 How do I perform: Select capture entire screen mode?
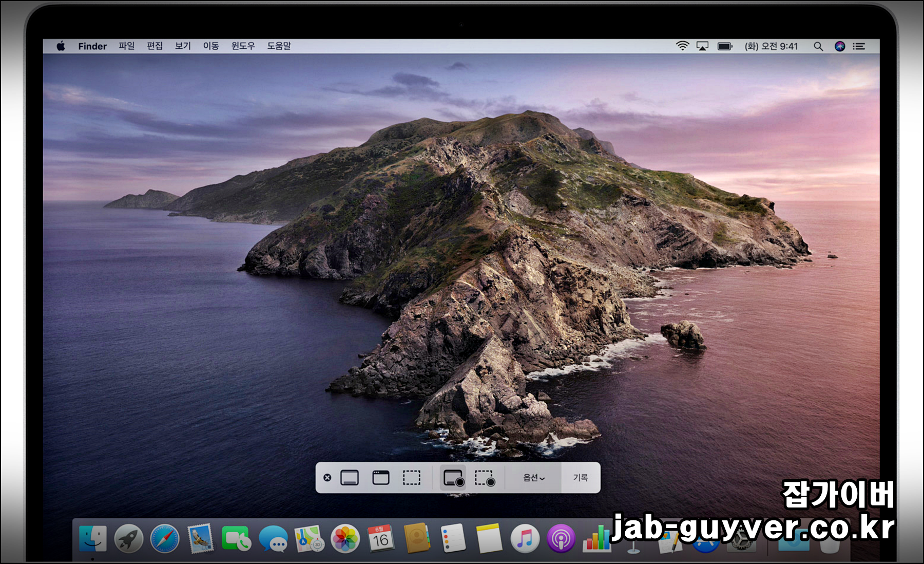pos(350,478)
